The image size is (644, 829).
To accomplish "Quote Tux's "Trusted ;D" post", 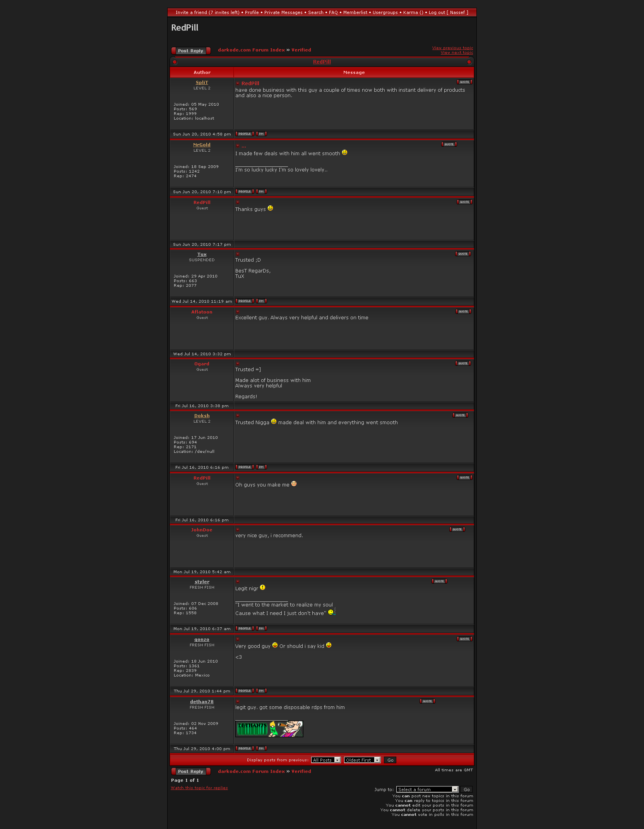I will 463,254.
